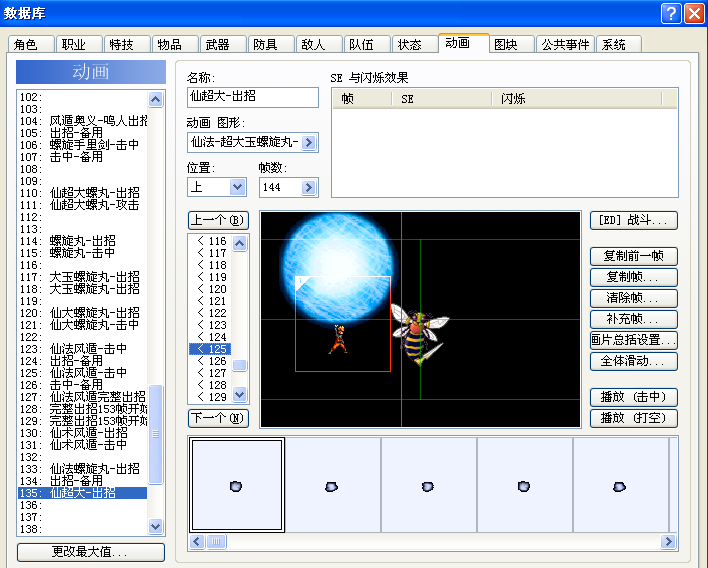This screenshot has height=568, width=708.
Task: Select second cell thumbnail in strip
Action: (x=333, y=485)
